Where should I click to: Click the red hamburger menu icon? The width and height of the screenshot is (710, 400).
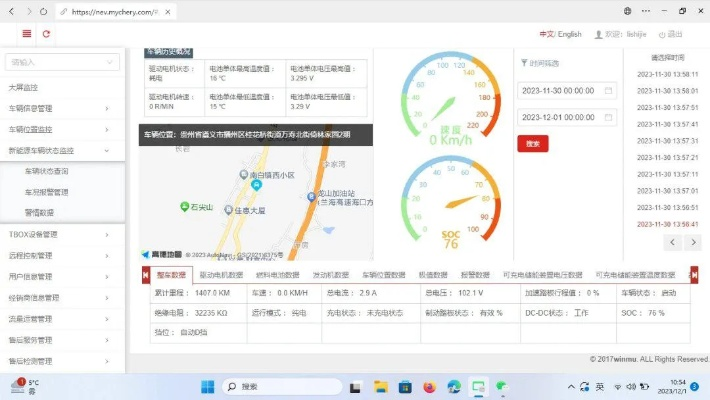(26, 33)
